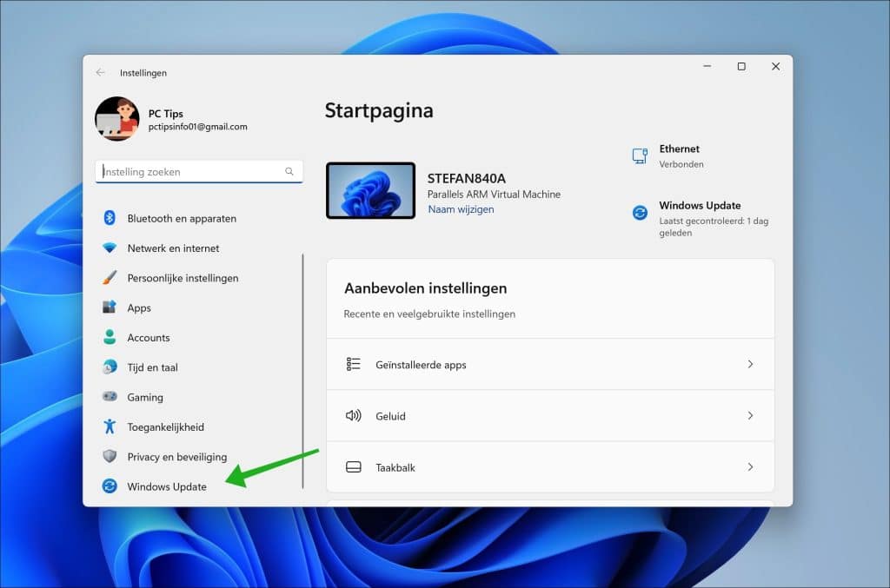The height and width of the screenshot is (588, 890).
Task: Click the Netwerk en internet wifi icon
Action: pyautogui.click(x=110, y=248)
